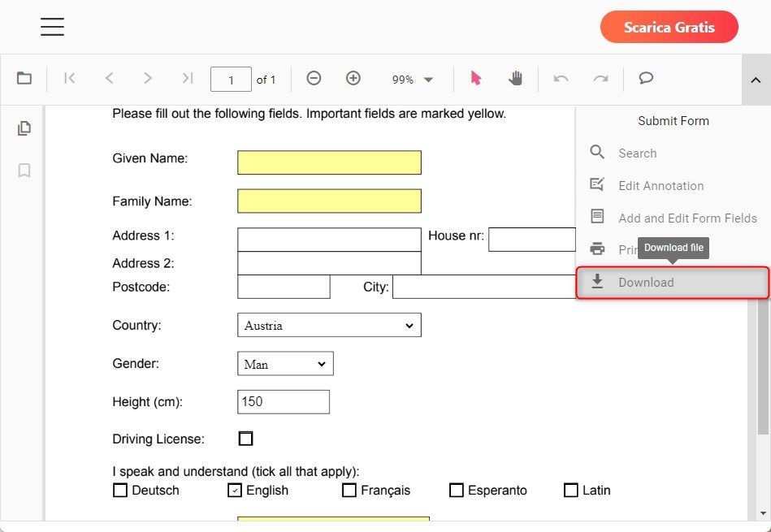Expand the Gender dropdown showing Man
Screen dimensions: 771x532
285,365
